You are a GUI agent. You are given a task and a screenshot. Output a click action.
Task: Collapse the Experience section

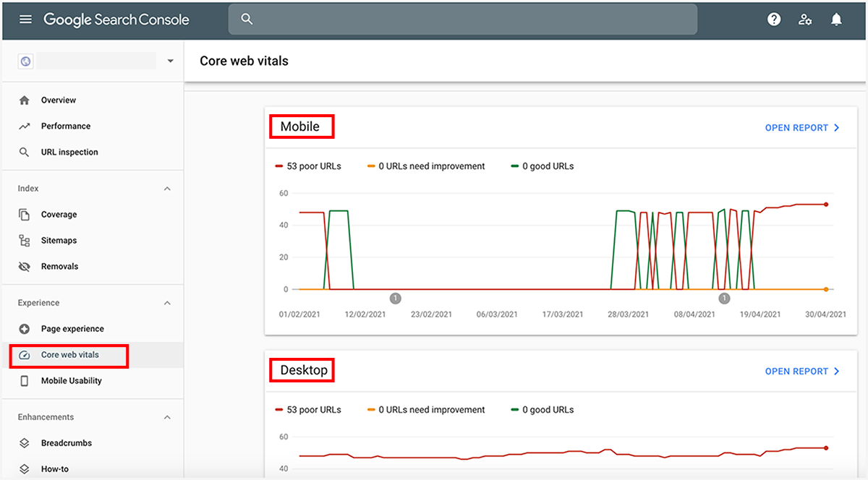click(x=167, y=302)
